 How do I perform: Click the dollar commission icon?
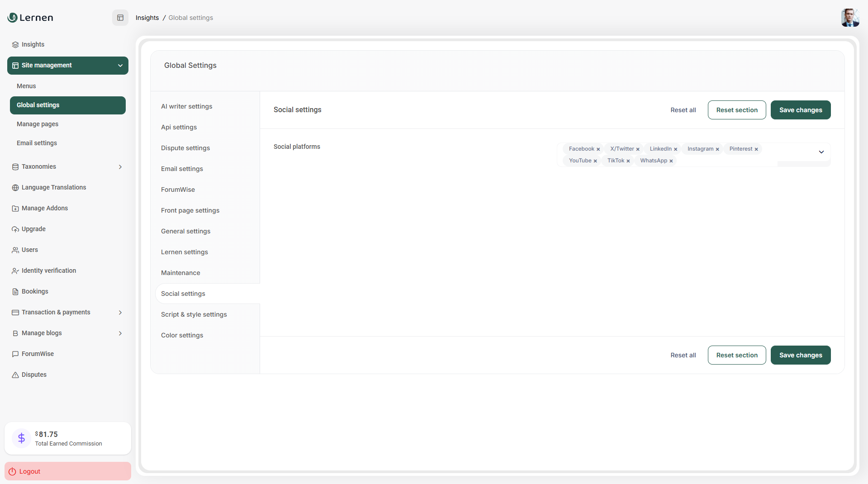(21, 438)
